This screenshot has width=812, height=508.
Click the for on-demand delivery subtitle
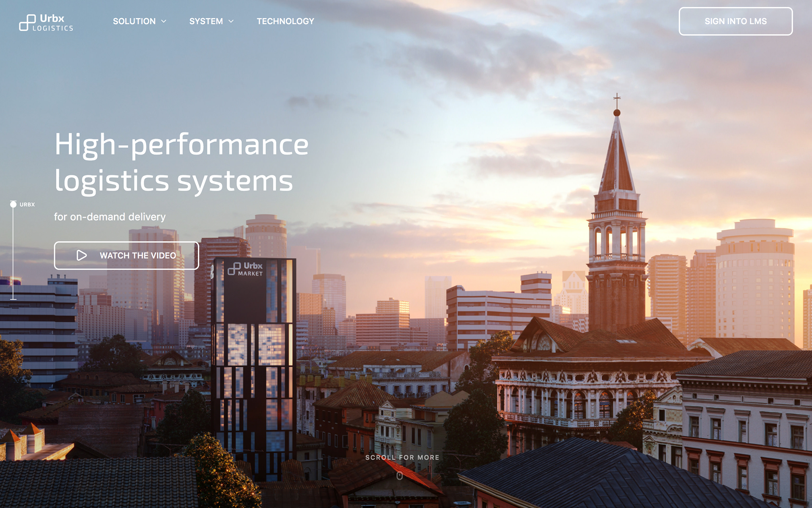click(110, 217)
